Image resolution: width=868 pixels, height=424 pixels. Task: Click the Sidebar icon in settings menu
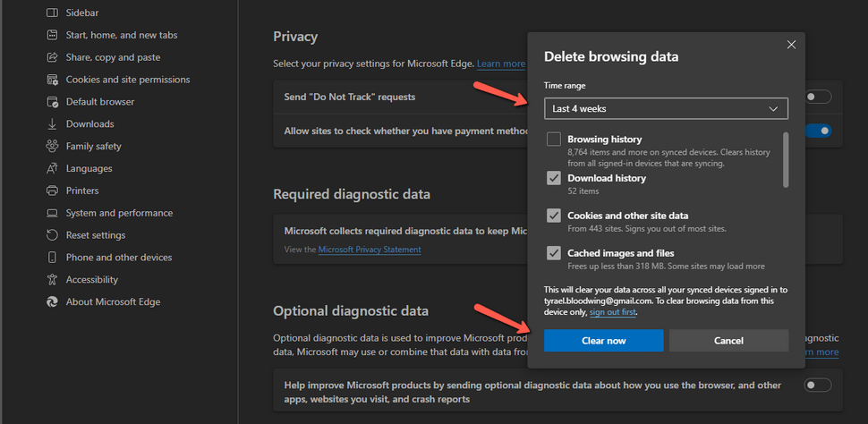(52, 13)
